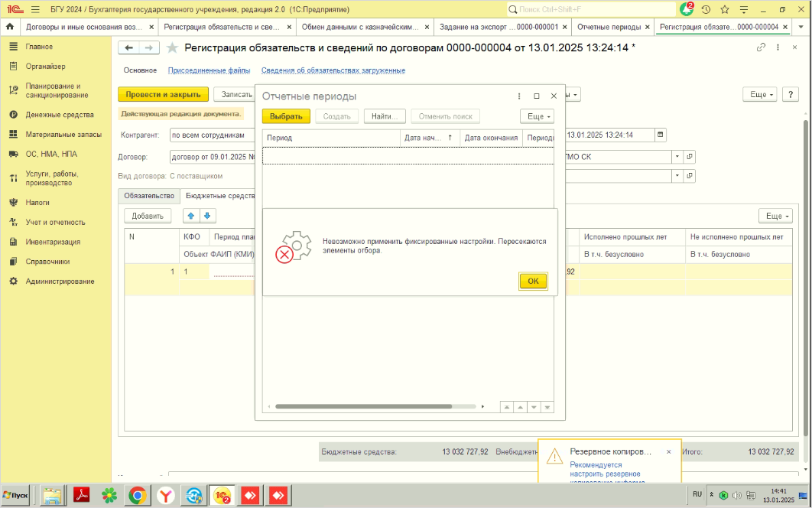Click the Yandex browser taskbar icon

pyautogui.click(x=166, y=496)
